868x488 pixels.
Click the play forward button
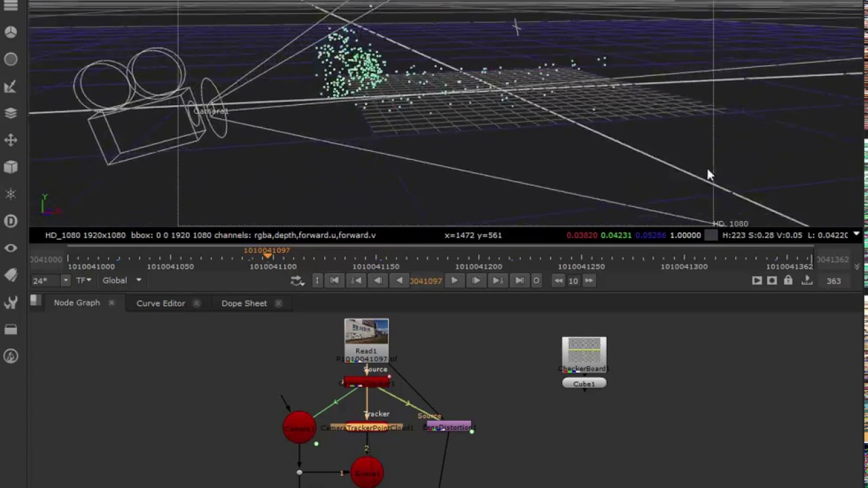[x=454, y=281]
